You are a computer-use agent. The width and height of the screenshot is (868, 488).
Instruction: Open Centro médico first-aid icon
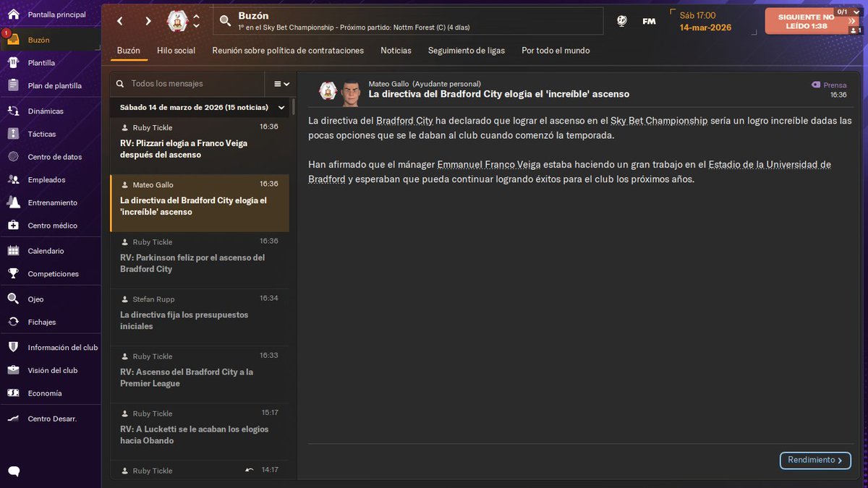coord(13,226)
